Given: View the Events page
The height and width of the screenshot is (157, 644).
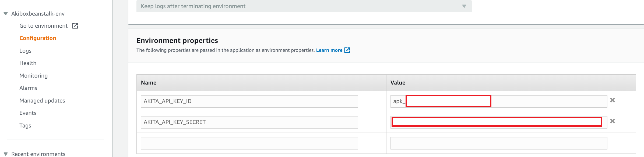Looking at the screenshot, I should 28,113.
